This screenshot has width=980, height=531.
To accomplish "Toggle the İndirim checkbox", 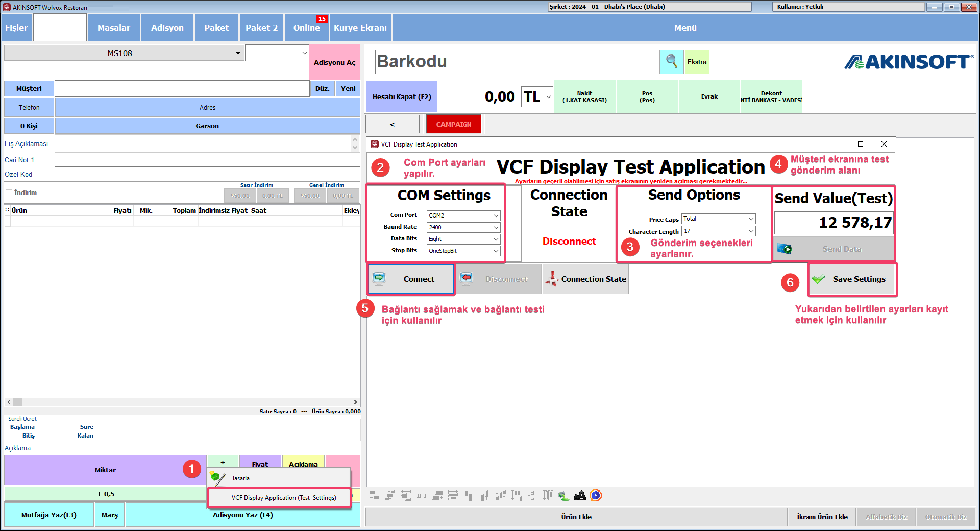I will (x=9, y=192).
